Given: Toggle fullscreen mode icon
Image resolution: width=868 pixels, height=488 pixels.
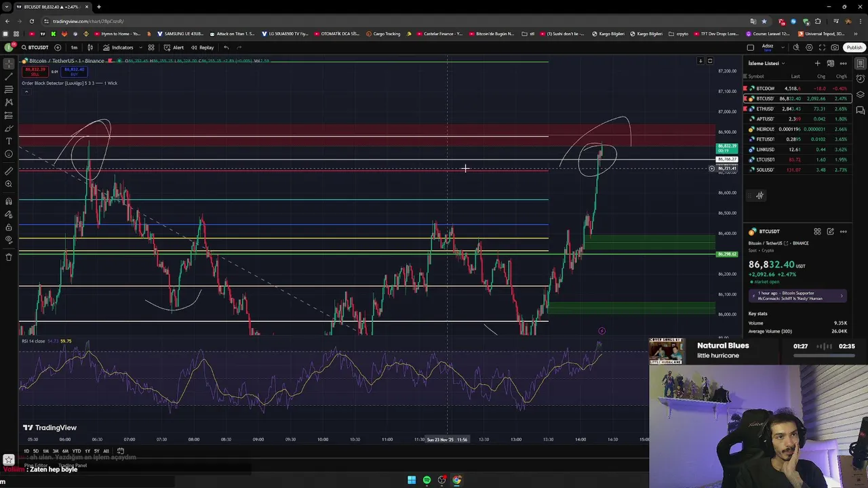Looking at the screenshot, I should [822, 47].
